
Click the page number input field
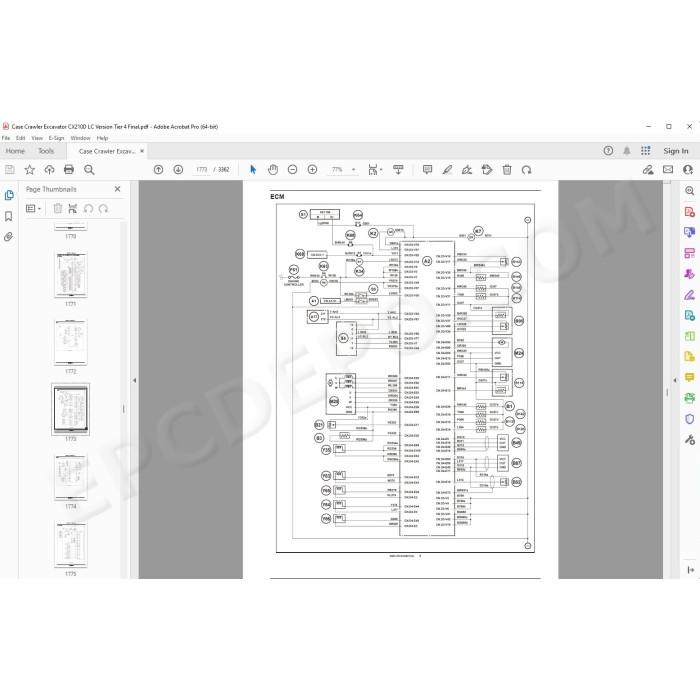(201, 170)
